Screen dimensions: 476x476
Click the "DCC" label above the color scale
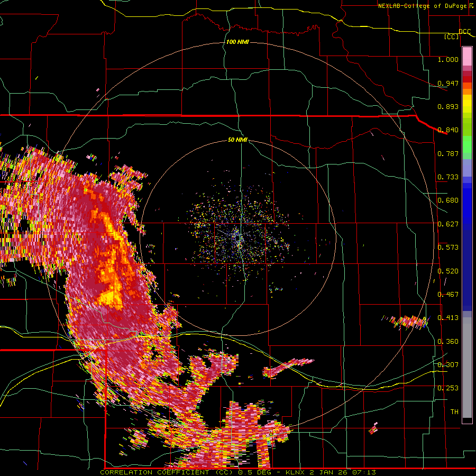coord(464,32)
